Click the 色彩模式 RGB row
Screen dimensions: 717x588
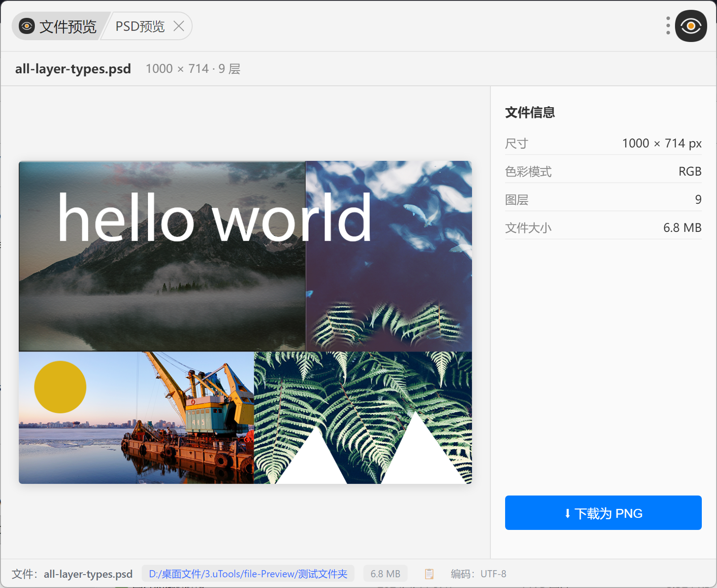[603, 172]
